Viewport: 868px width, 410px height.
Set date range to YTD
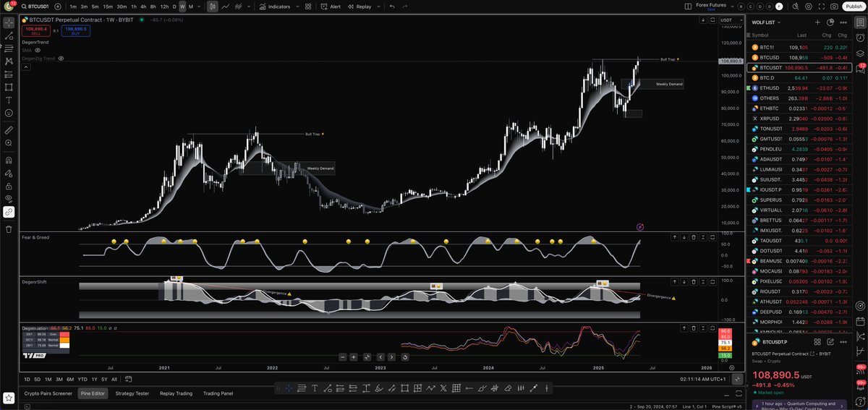click(82, 380)
